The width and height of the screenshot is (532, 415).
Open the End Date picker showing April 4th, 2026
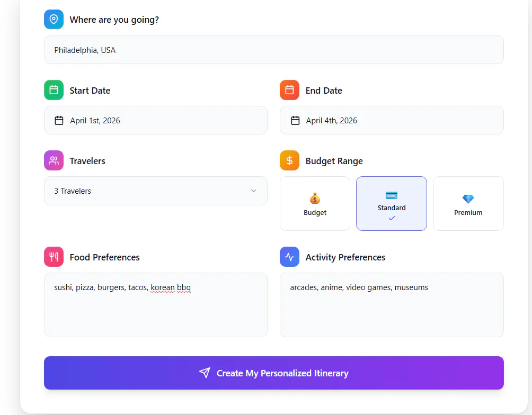pyautogui.click(x=392, y=120)
